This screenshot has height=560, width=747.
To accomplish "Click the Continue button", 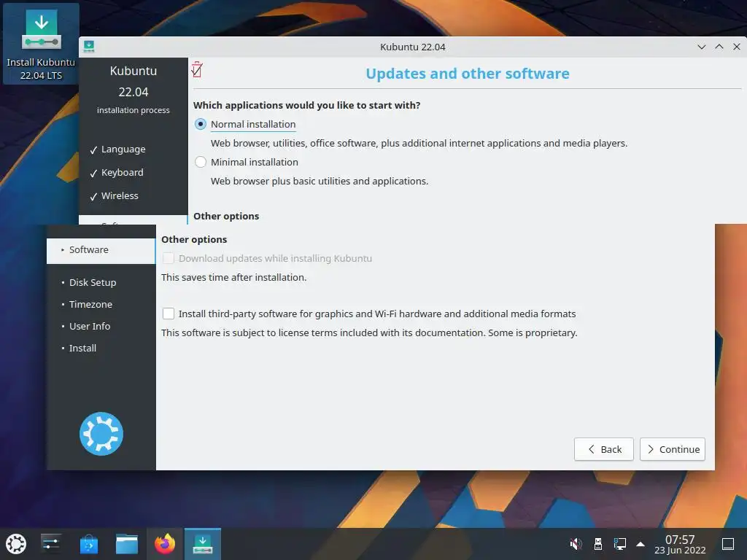I will [672, 449].
